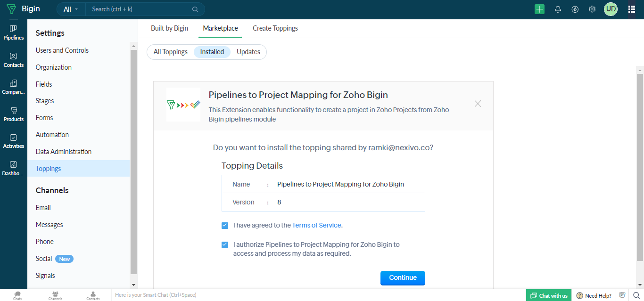
Task: Click the Bigin logo icon
Action: click(x=11, y=9)
